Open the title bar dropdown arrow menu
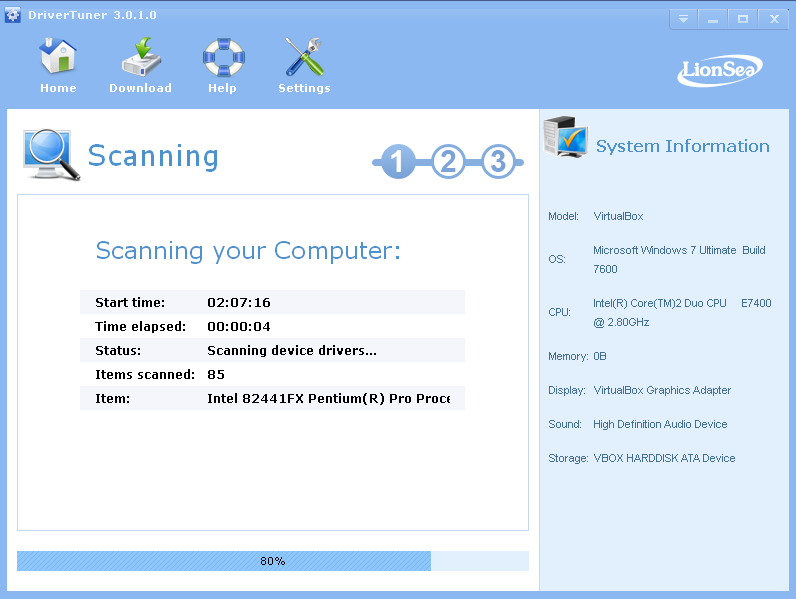The height and width of the screenshot is (599, 796). (683, 19)
